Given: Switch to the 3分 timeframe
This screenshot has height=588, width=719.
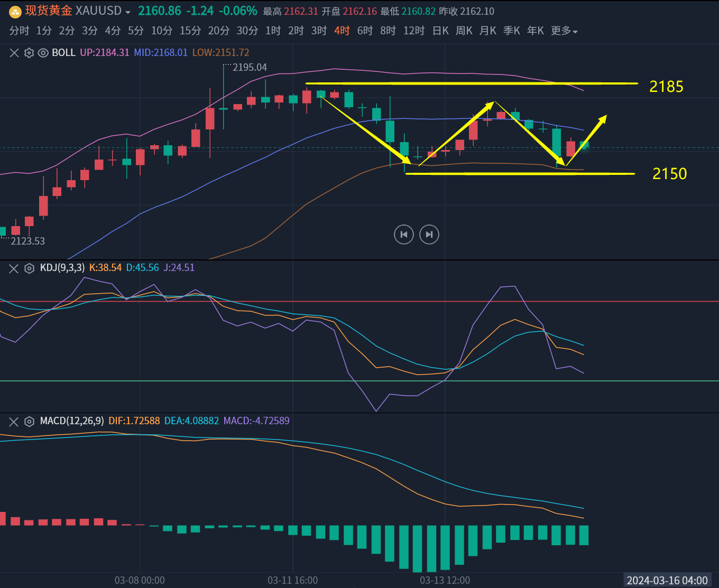Looking at the screenshot, I should tap(90, 31).
